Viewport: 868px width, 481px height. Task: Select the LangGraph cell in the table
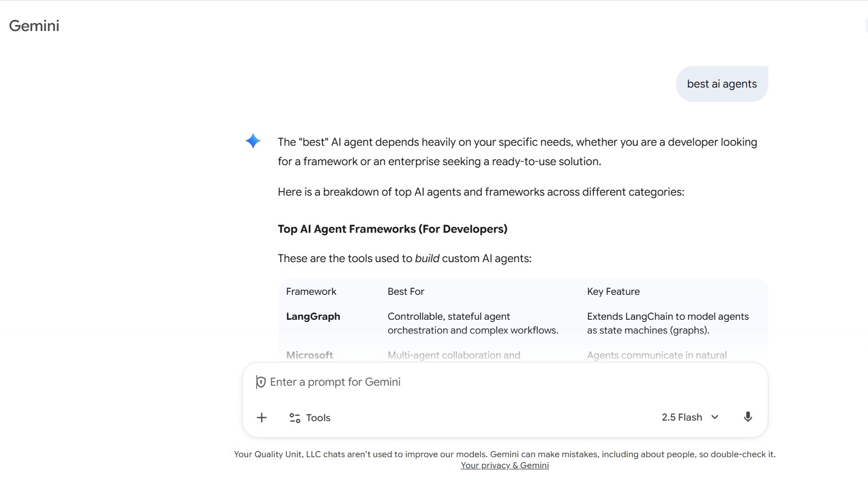click(x=313, y=316)
